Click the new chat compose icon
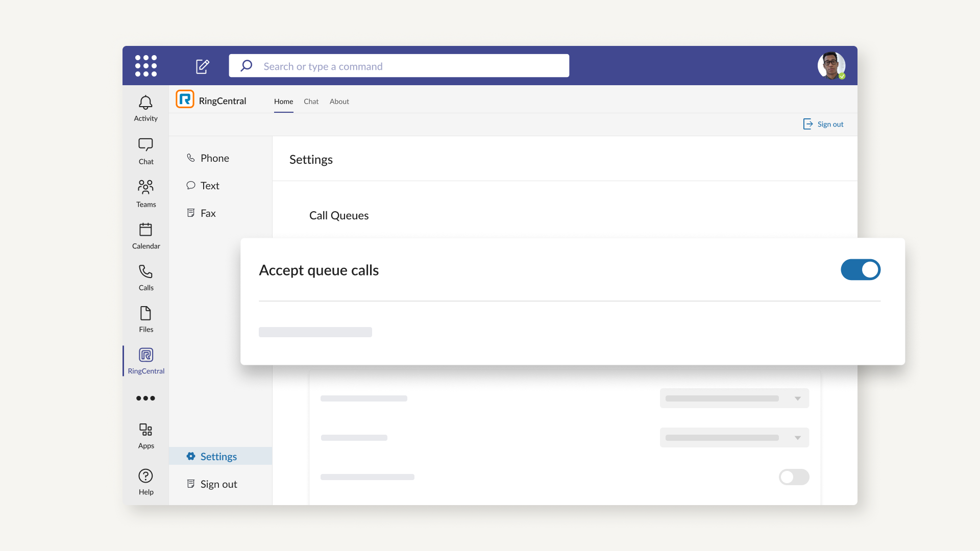Viewport: 980px width, 551px height. click(203, 66)
